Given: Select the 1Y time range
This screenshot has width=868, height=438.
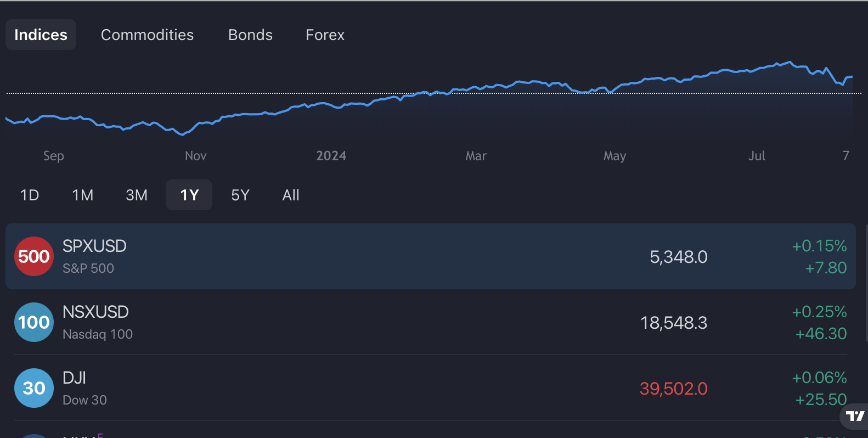Looking at the screenshot, I should [x=189, y=195].
